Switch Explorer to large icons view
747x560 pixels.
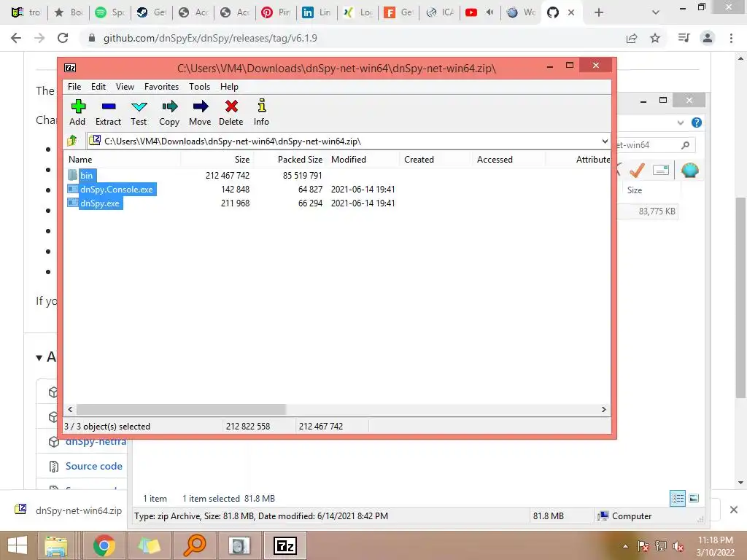coord(694,499)
